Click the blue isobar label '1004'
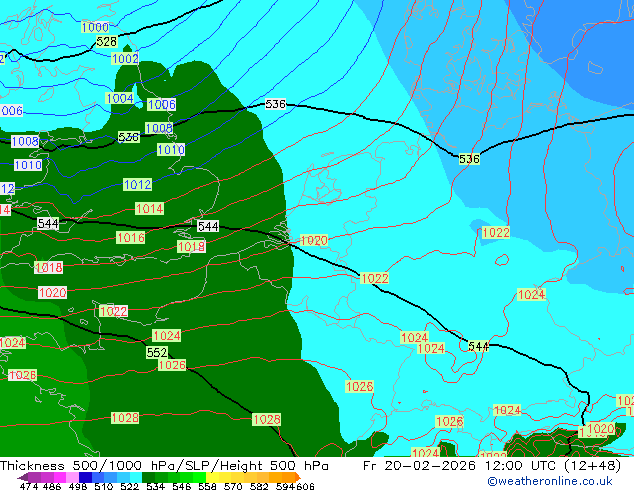634x490 pixels. (120, 98)
